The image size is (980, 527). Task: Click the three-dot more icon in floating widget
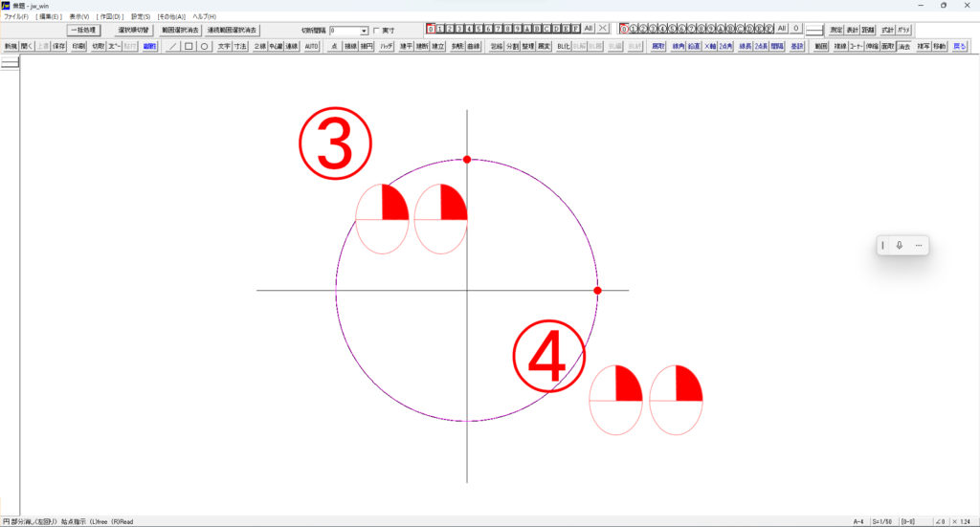[x=919, y=246]
